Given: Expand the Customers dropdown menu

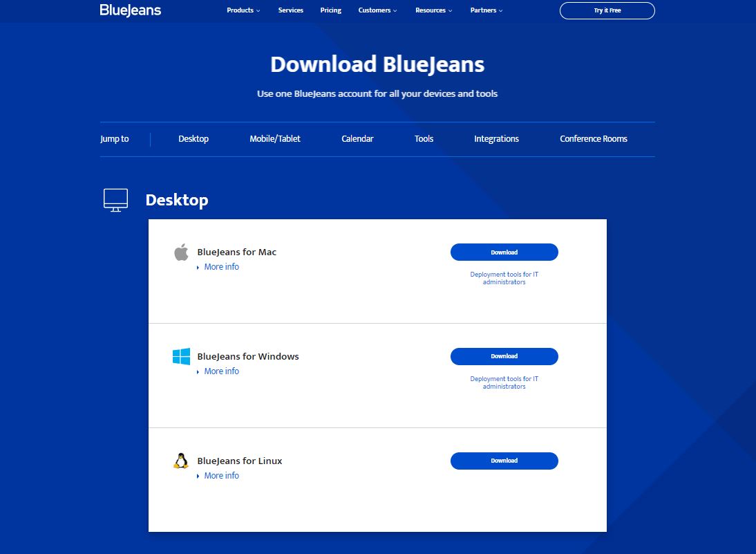Looking at the screenshot, I should tap(378, 10).
